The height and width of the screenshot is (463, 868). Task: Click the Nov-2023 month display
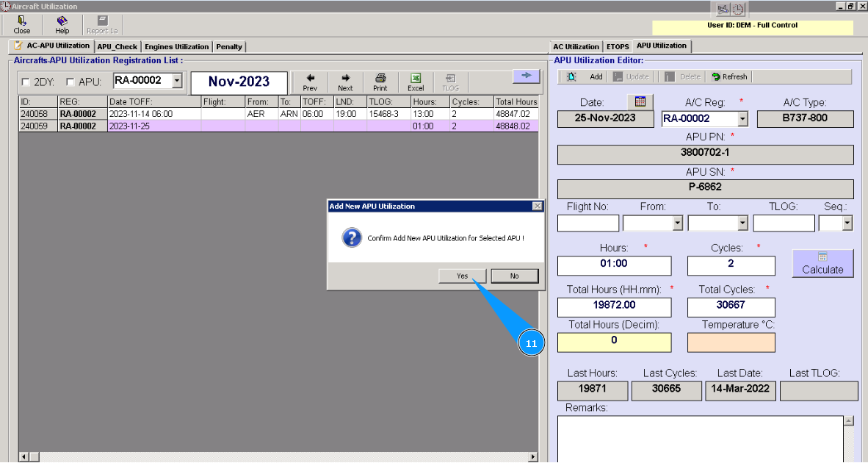[x=239, y=82]
